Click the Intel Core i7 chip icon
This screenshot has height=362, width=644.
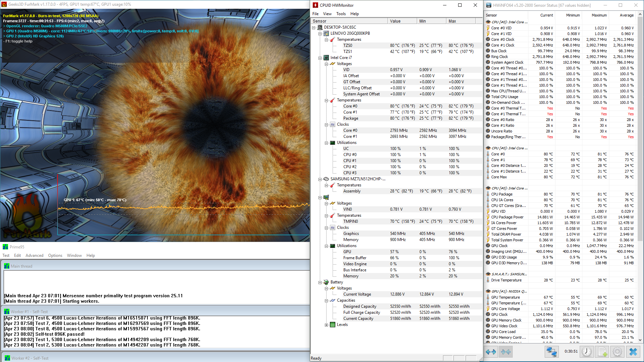[x=326, y=58]
